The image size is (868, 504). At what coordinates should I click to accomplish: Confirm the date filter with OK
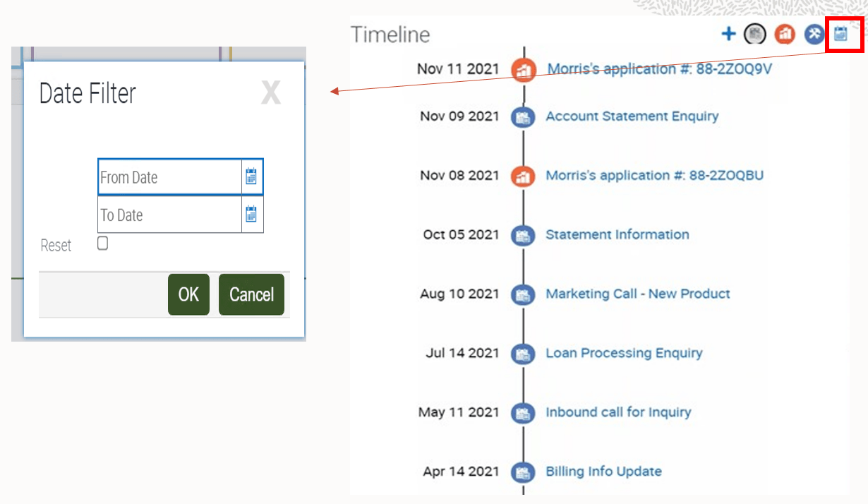(188, 295)
